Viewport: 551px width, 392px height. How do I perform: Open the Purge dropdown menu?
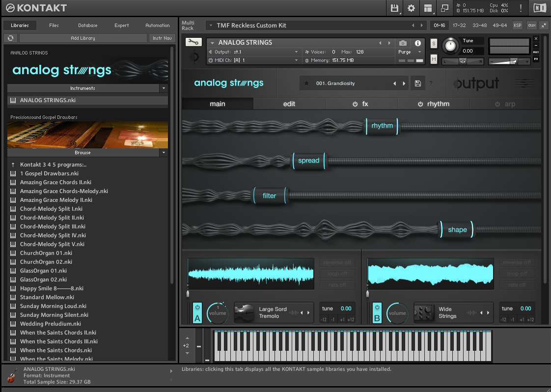pos(410,52)
